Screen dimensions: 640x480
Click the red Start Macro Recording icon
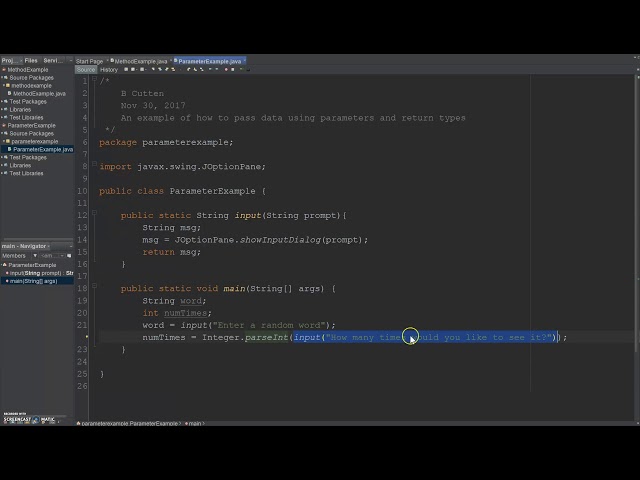[x=226, y=69]
